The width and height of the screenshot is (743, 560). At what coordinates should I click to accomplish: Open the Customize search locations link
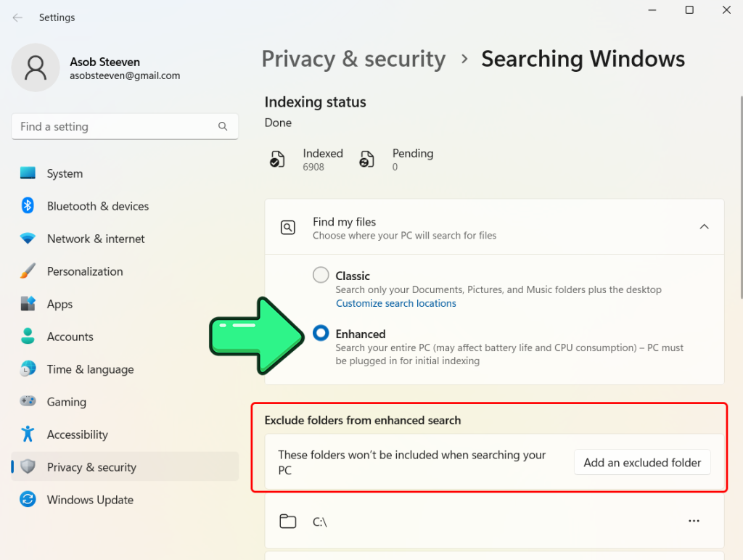[395, 303]
